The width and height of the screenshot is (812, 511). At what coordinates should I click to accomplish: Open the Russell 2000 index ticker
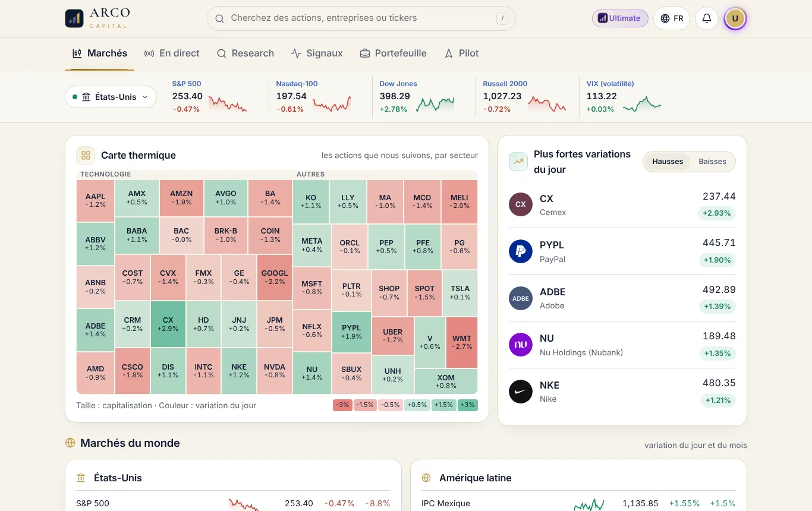coord(524,97)
